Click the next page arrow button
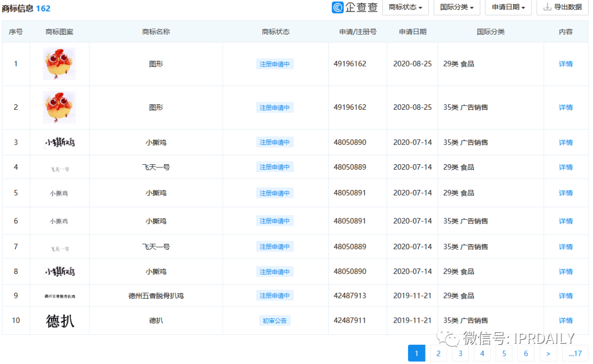The width and height of the screenshot is (593, 364). (x=548, y=354)
